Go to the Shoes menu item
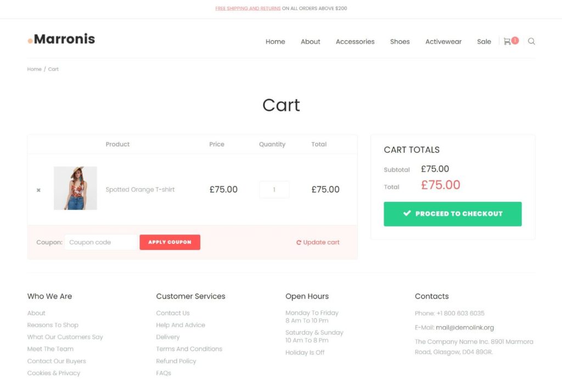The width and height of the screenshot is (562, 392). [400, 42]
